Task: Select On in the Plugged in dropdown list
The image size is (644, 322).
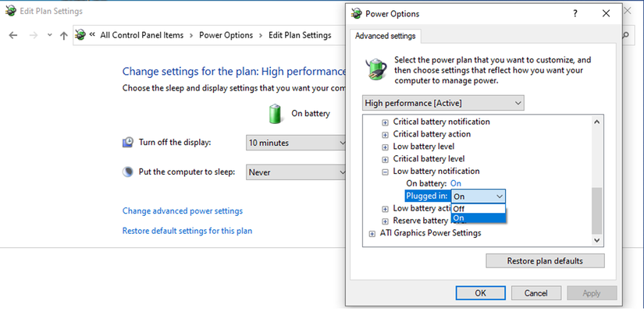Action: tap(479, 218)
